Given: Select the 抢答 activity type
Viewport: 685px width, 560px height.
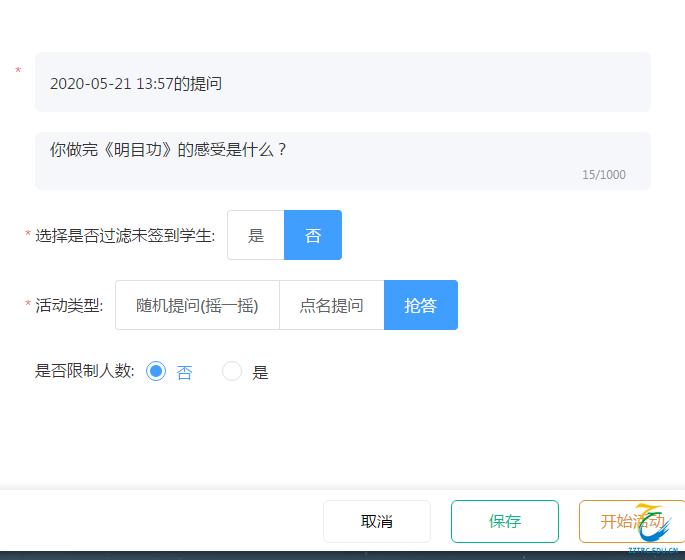Looking at the screenshot, I should [x=421, y=306].
